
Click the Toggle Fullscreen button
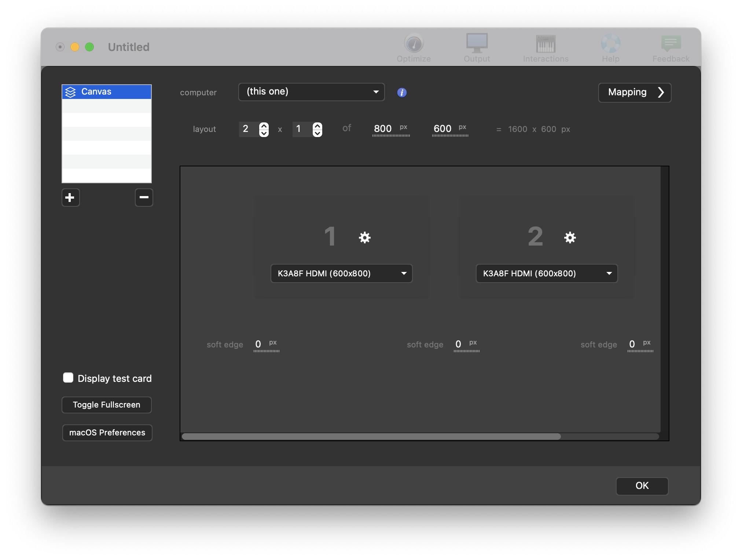pyautogui.click(x=106, y=405)
